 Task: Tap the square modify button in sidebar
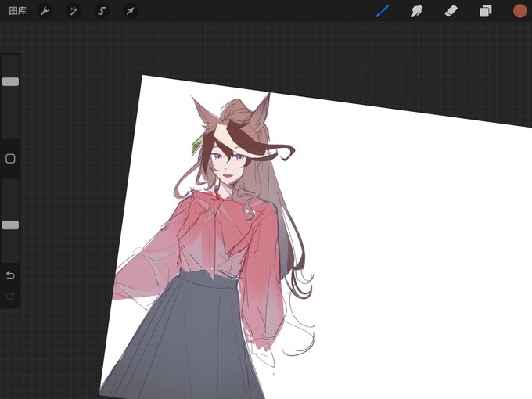point(10,159)
